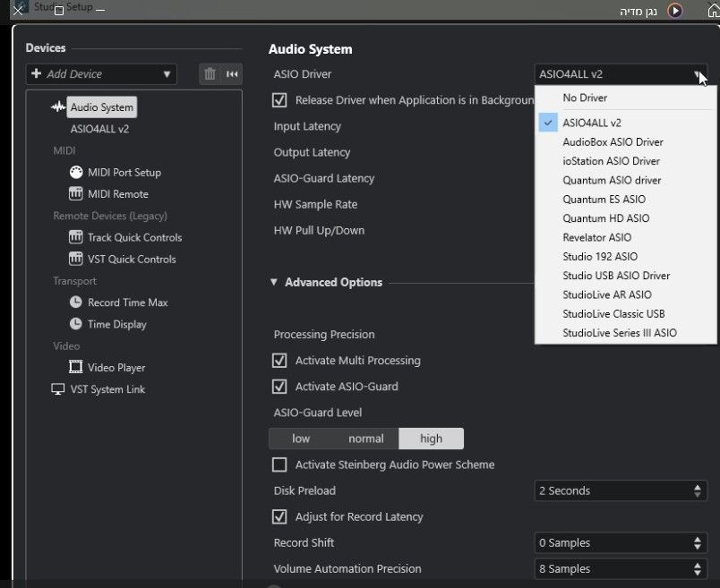
Task: Select Quantum ASIO driver
Action: tap(626, 180)
